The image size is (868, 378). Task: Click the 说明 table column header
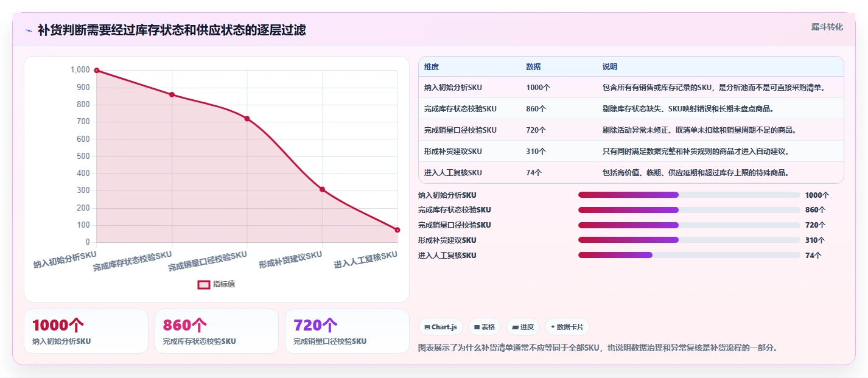pos(610,67)
